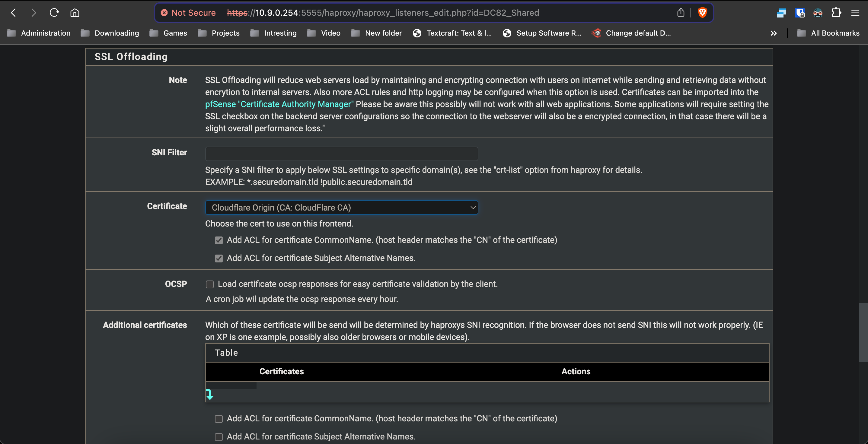Go forward to the next page
Screen dimensions: 868x444
point(34,13)
